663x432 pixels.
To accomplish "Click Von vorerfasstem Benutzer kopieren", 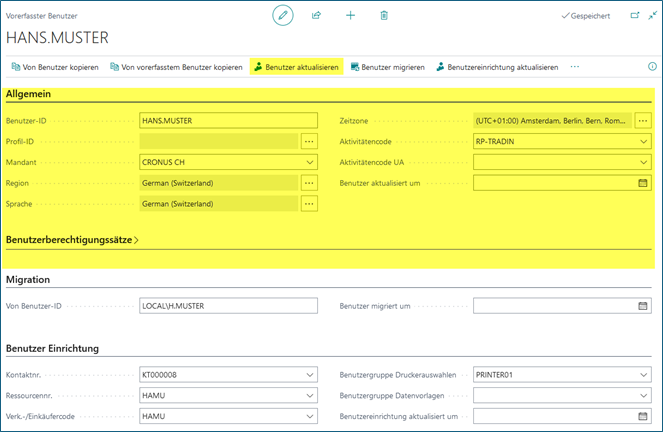I will pyautogui.click(x=174, y=67).
